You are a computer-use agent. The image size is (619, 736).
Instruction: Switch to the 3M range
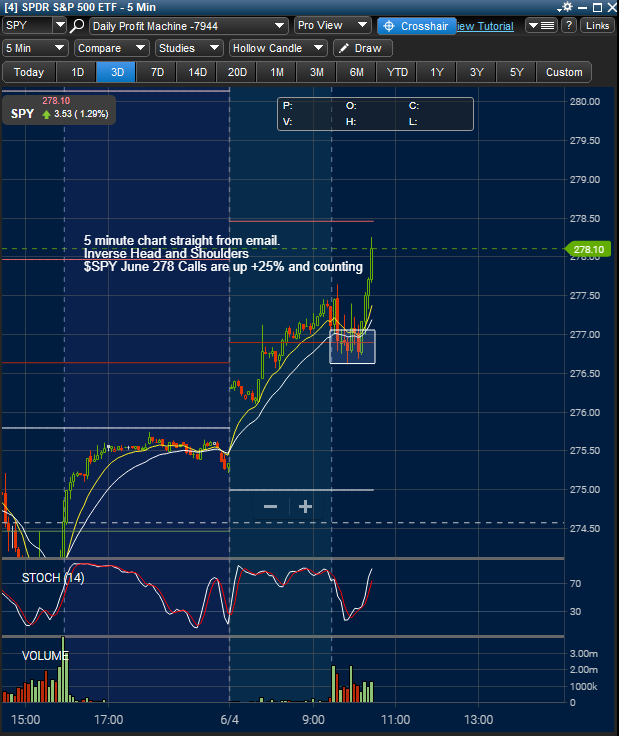[x=317, y=72]
